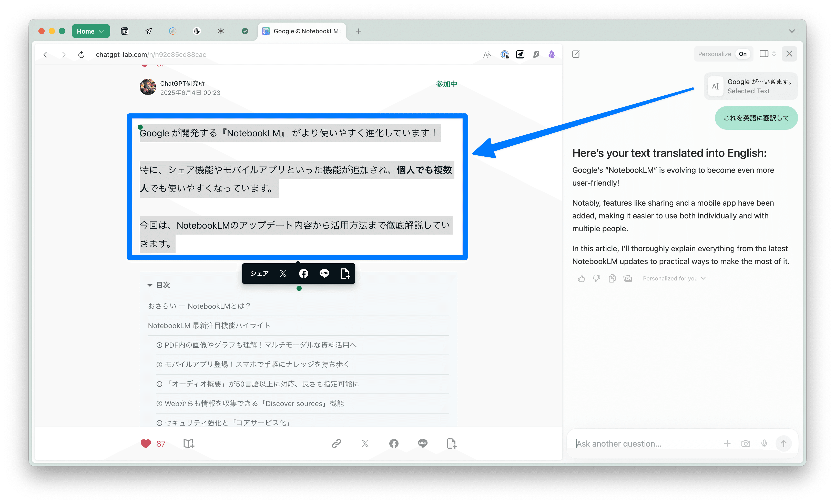This screenshot has height=504, width=835.
Task: Click the new chat compose icon
Action: click(576, 54)
